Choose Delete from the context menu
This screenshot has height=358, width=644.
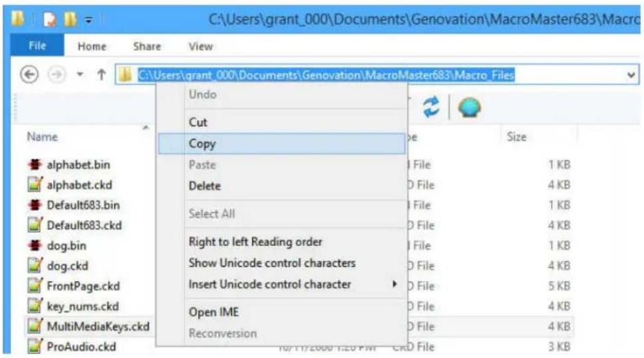tap(282, 186)
